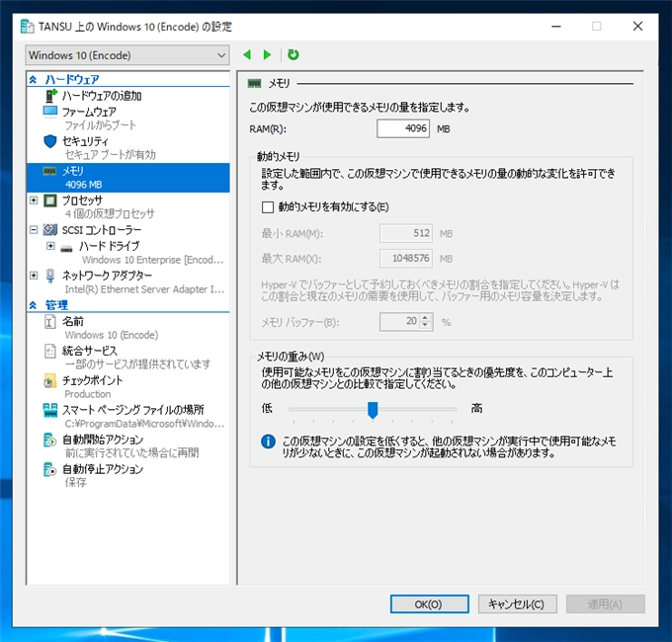Click the Name (名前) icon
This screenshot has width=672, height=642.
50,321
